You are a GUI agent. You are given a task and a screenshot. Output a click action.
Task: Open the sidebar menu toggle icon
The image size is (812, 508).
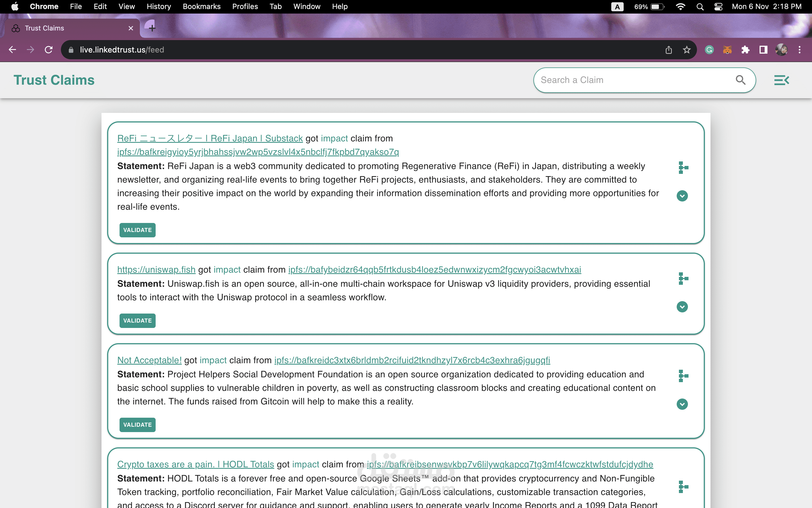pos(782,80)
